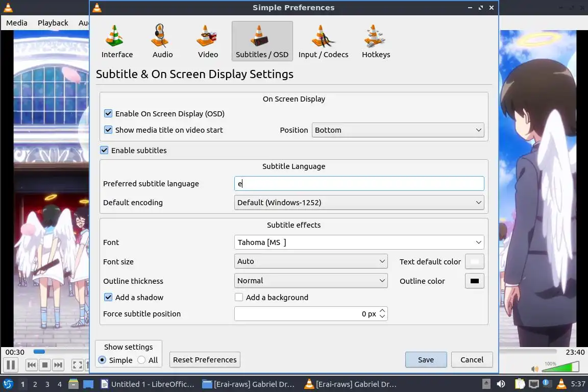
Task: Open the file manager from taskbar
Action: 73,384
